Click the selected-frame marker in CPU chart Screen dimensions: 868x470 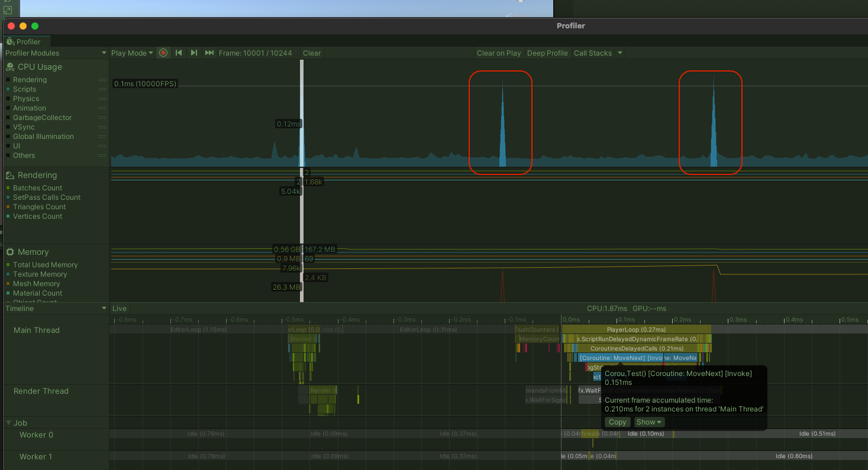coord(302,113)
